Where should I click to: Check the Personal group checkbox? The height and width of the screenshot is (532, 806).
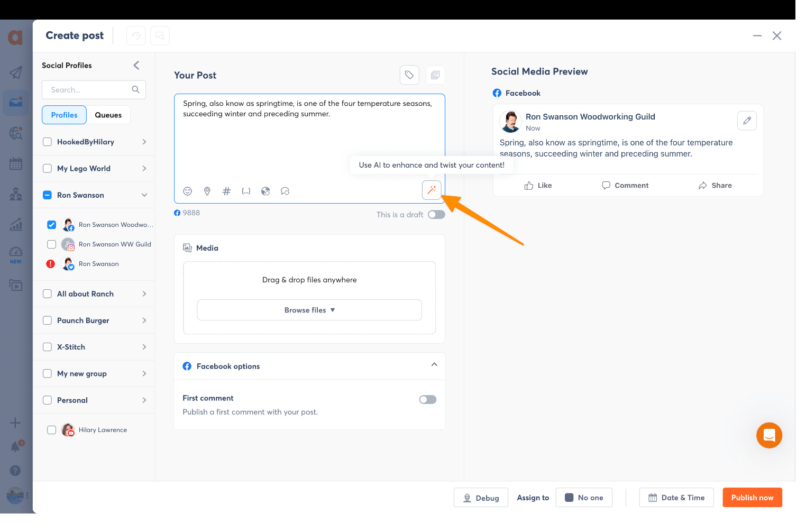point(47,400)
